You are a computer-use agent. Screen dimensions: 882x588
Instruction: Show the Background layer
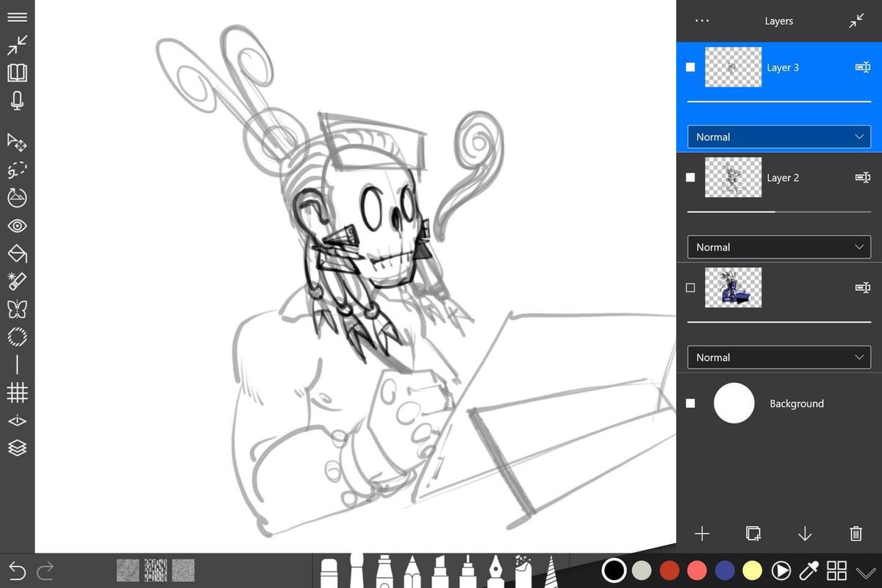click(689, 403)
